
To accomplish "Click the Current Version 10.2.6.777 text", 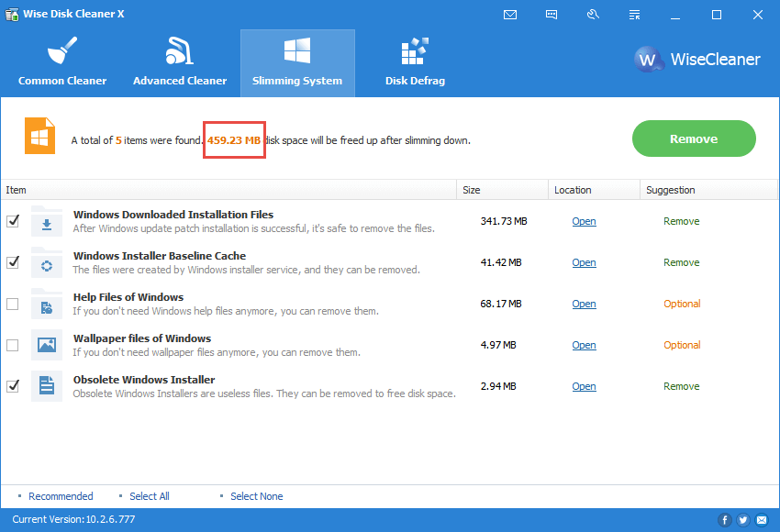I will point(73,519).
